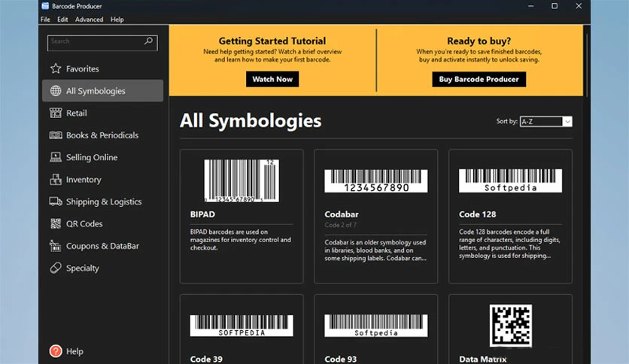This screenshot has height=364, width=629.
Task: Open Coupons & DataBar category label
Action: pos(102,246)
